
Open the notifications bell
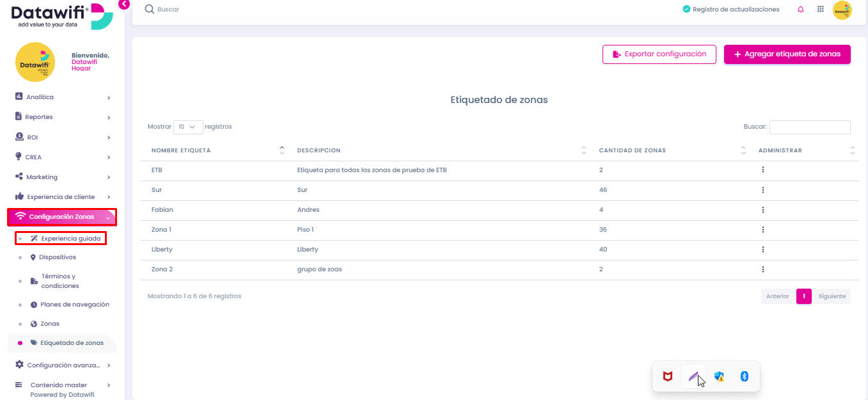coord(801,10)
